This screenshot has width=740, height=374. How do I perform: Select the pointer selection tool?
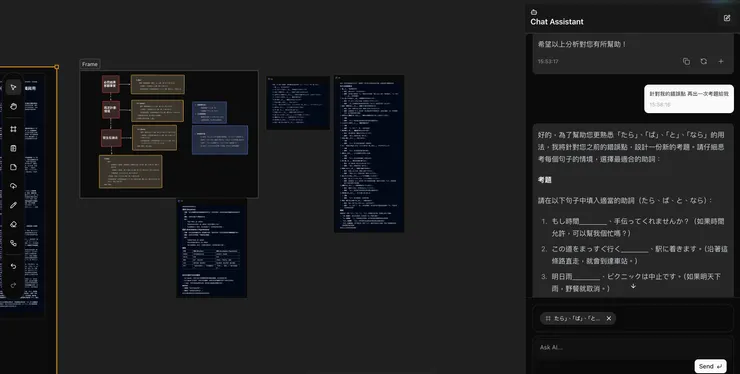click(13, 87)
